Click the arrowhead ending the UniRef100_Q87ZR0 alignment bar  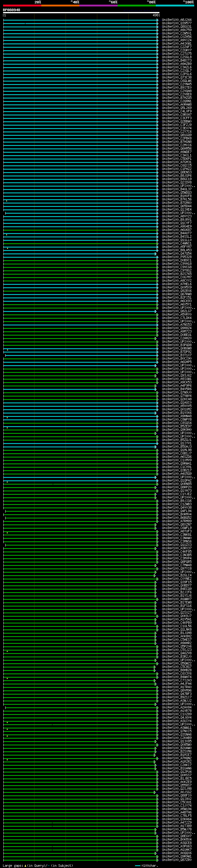click(x=157, y=860)
